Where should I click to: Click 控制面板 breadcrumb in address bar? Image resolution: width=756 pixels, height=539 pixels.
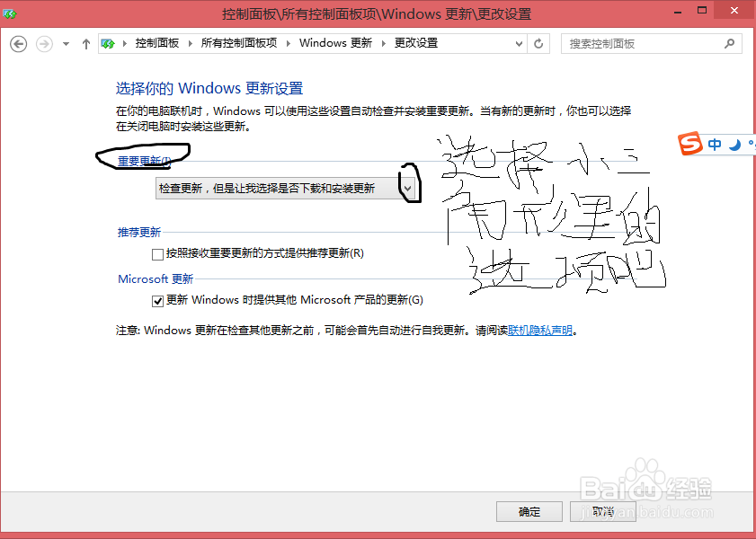point(157,43)
